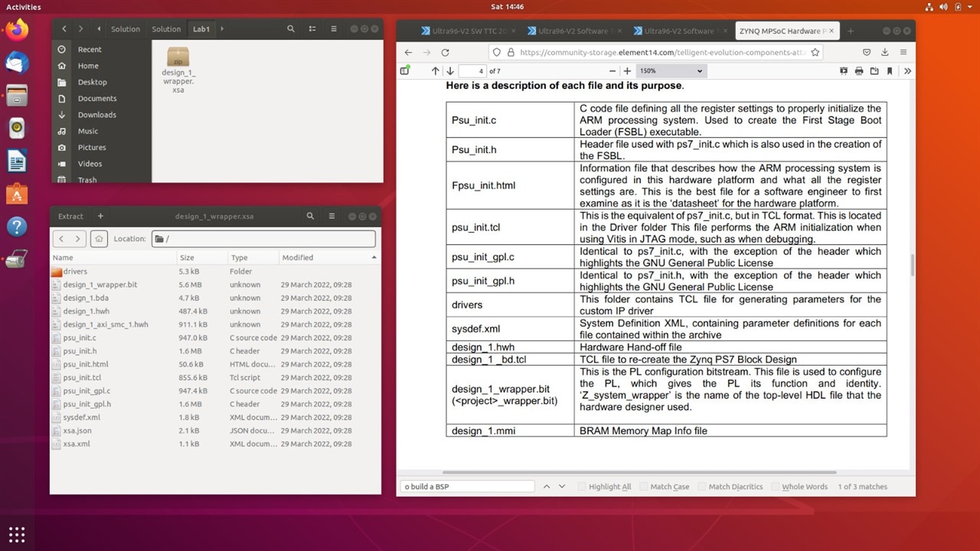The image size is (980, 551).
Task: Open the Activities overview
Action: pos(24,7)
